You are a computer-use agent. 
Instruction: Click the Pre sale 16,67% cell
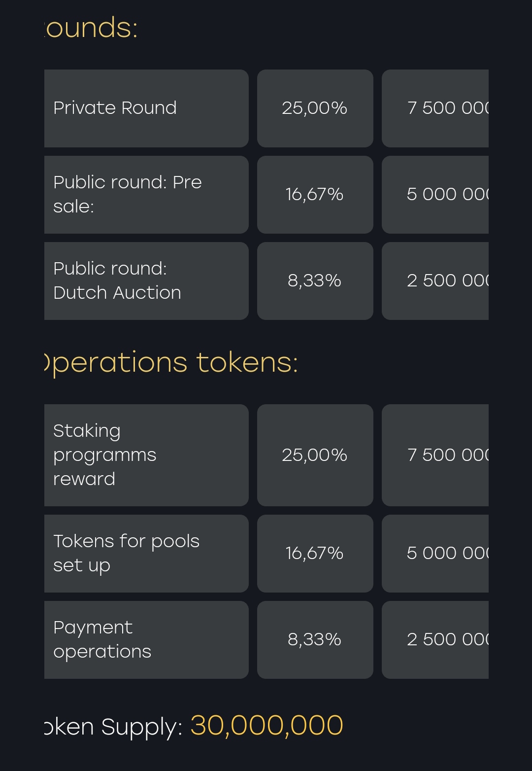click(x=315, y=195)
